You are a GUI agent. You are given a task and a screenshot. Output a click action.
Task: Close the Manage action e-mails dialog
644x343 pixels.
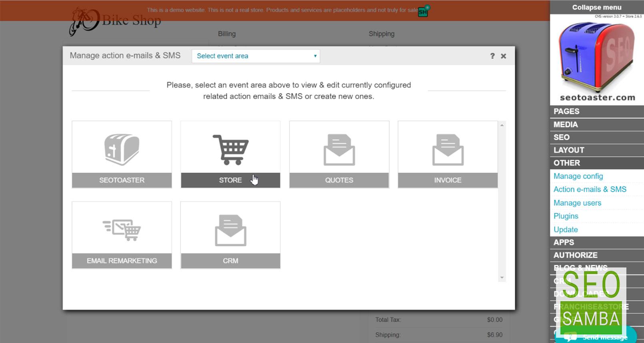pos(504,56)
